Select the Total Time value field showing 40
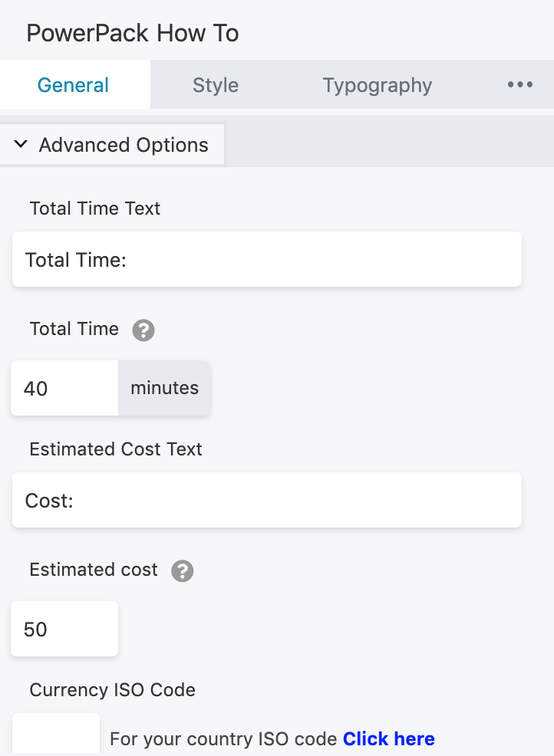The height and width of the screenshot is (756, 554). (x=64, y=388)
